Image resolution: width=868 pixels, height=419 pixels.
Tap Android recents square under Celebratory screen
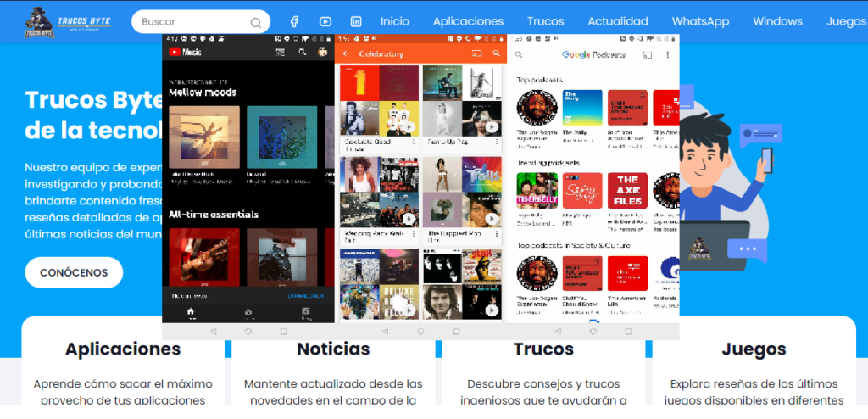click(x=456, y=332)
